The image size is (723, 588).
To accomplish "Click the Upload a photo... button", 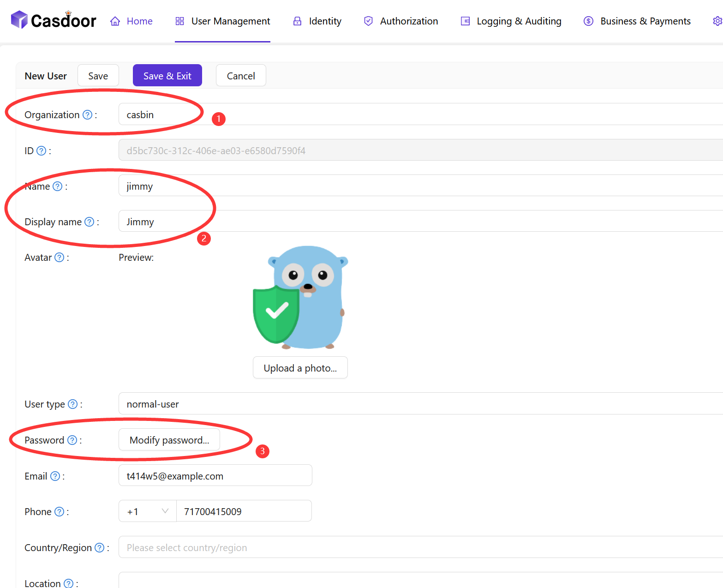I will [x=300, y=368].
